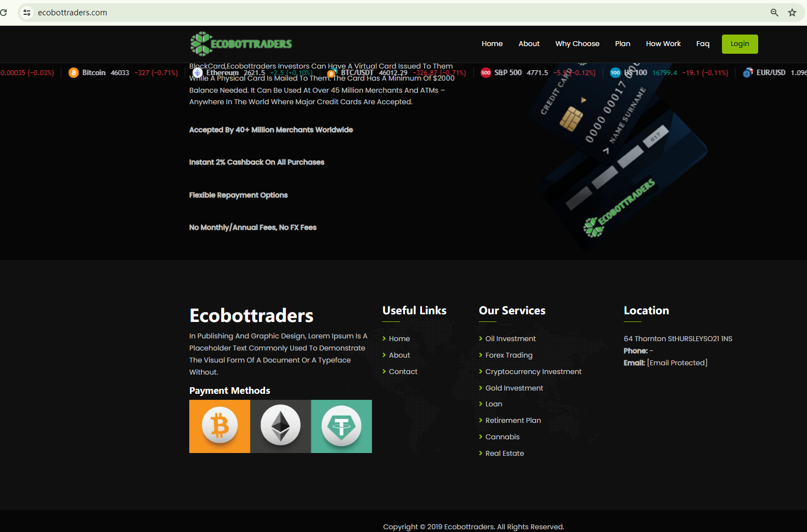Bookmark the page with the star icon
Viewport: 807px width, 532px height.
click(792, 13)
